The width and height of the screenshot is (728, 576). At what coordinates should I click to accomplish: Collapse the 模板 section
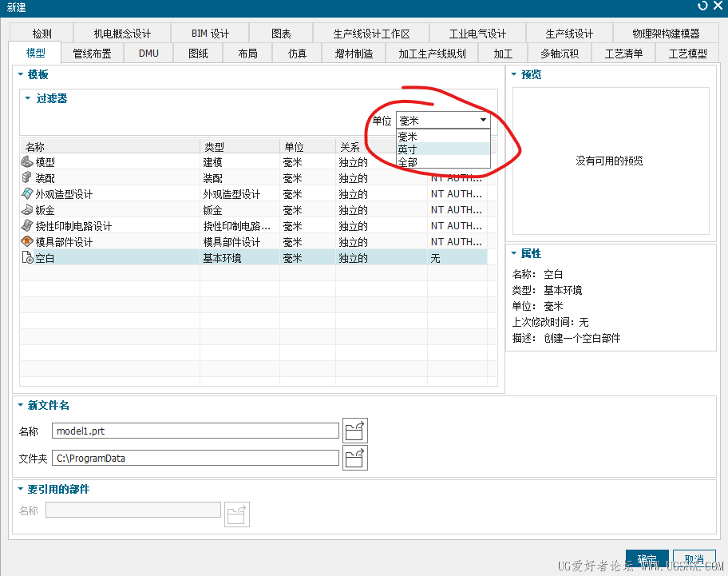(21, 74)
